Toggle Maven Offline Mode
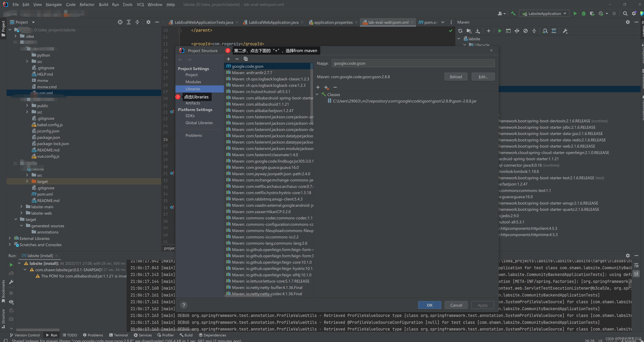The height and width of the screenshot is (342, 644). 517,31
